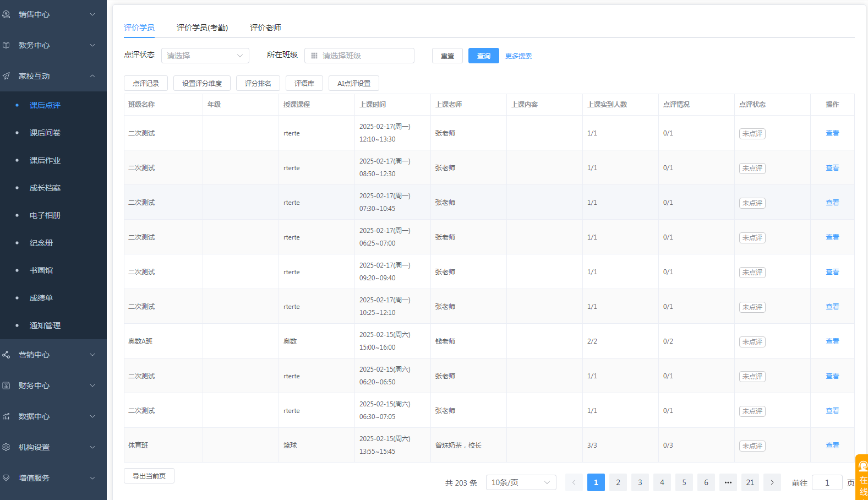Open the 点评状态 dropdown
The image size is (868, 500).
pyautogui.click(x=205, y=56)
